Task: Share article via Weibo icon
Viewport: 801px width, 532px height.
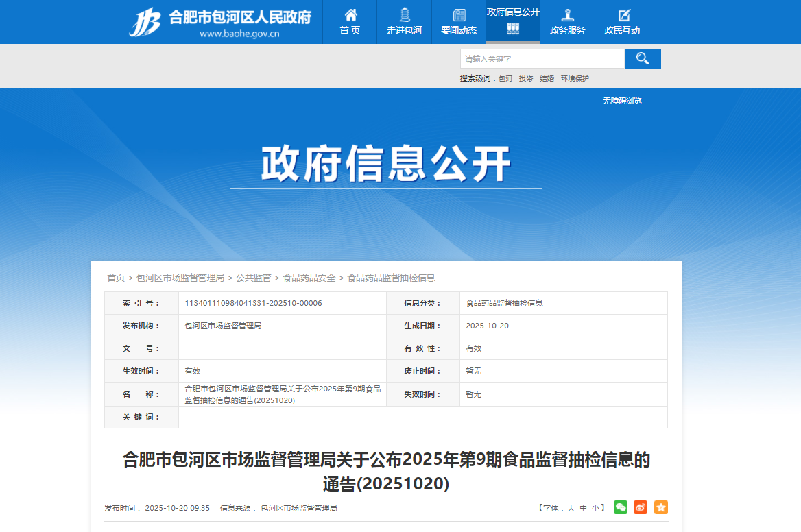Action: (x=641, y=507)
